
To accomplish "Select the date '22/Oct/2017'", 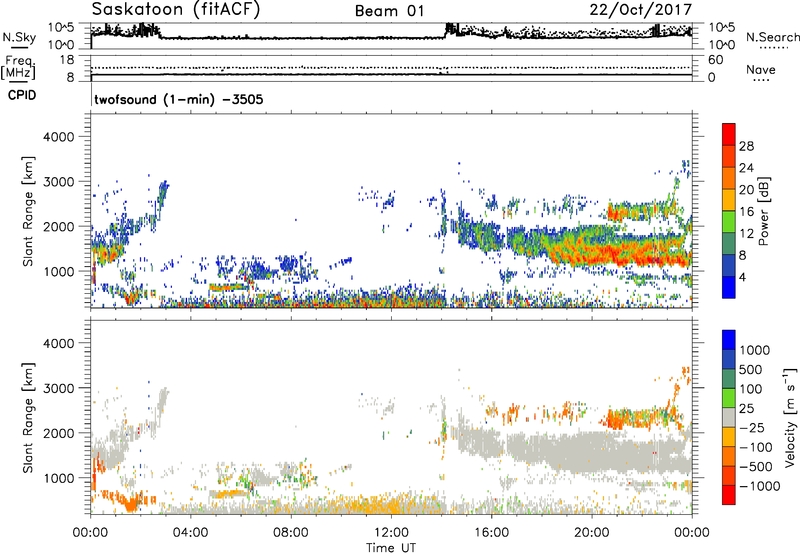I will pyautogui.click(x=641, y=10).
